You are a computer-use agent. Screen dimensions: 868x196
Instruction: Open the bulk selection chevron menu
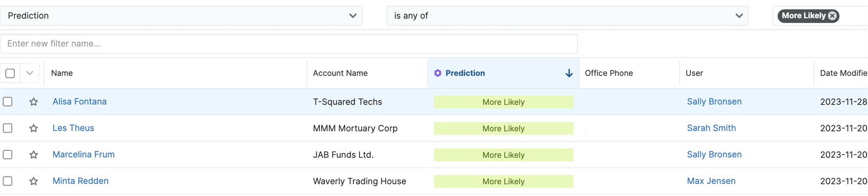tap(30, 73)
